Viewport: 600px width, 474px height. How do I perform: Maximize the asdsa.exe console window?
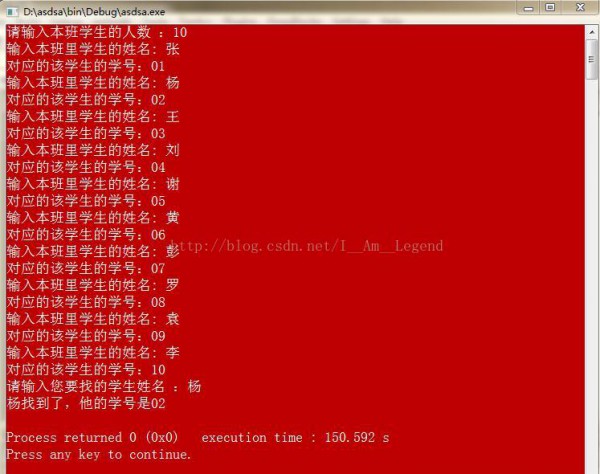[x=550, y=7]
